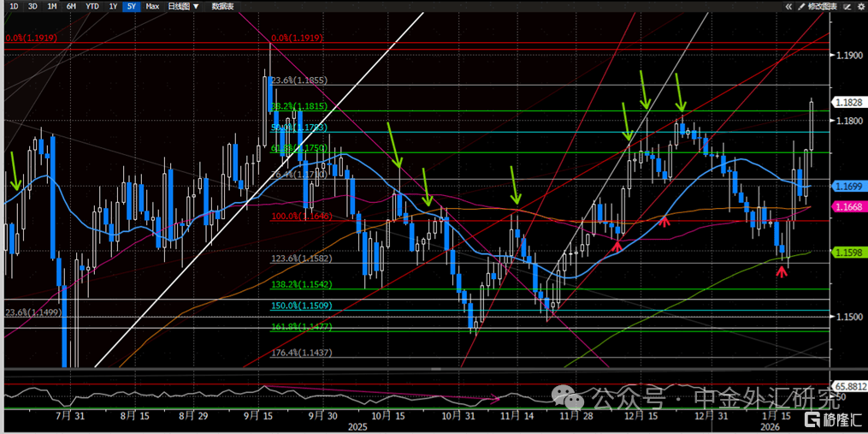Image resolution: width=868 pixels, height=434 pixels.
Task: Click the 65.8812 indicator value label
Action: [x=849, y=386]
